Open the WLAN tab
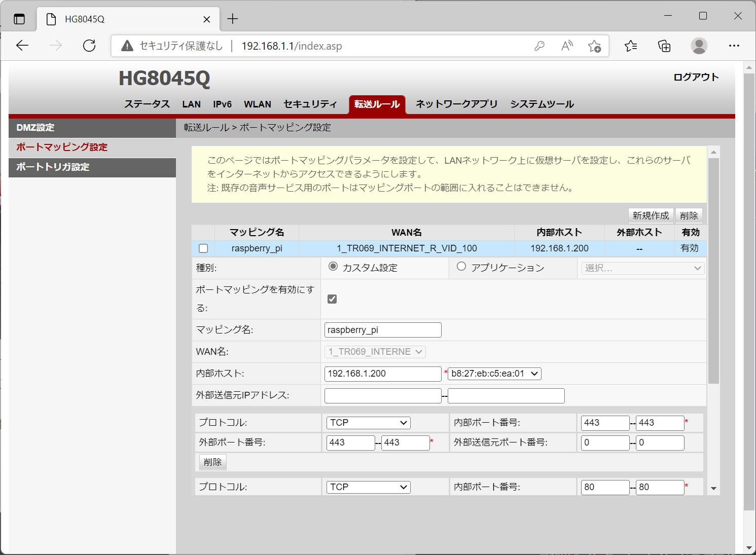Viewport: 756px width, 555px height. [x=258, y=104]
